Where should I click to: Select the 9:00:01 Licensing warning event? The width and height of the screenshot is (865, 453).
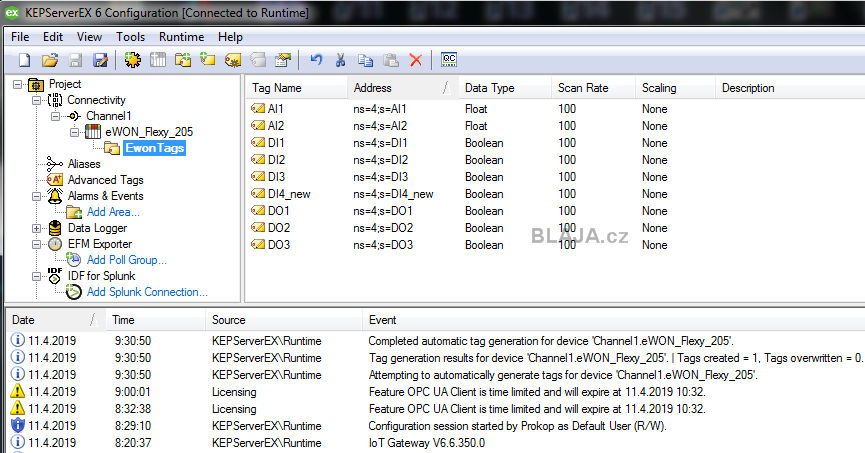(x=436, y=392)
